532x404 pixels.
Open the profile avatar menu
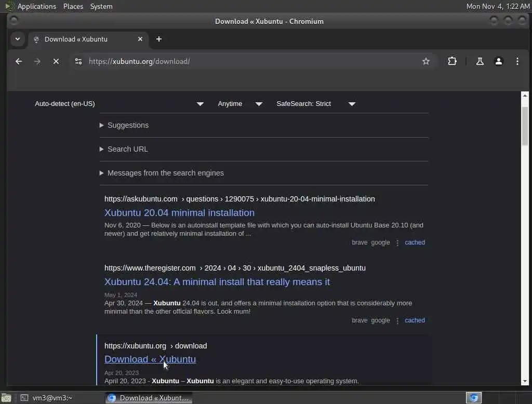click(498, 61)
